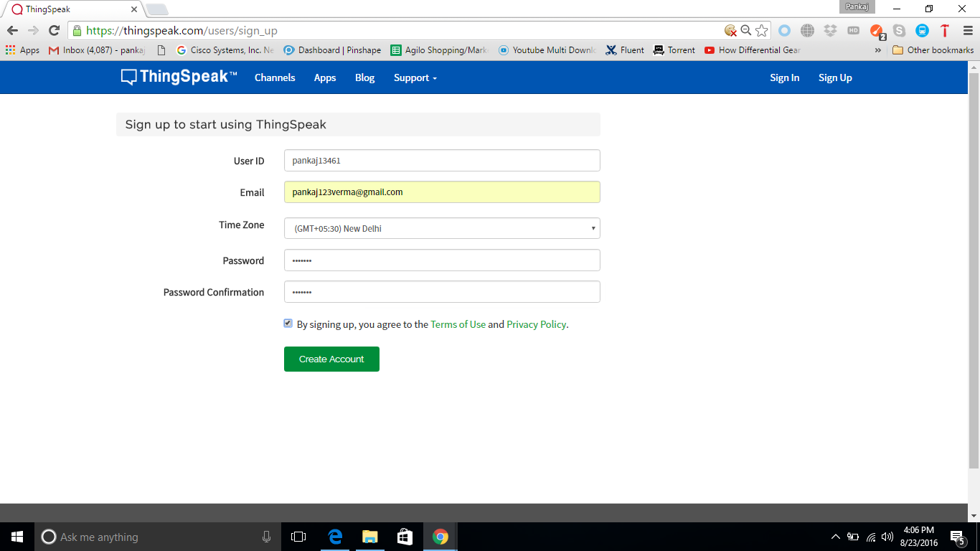
Task: Click the Skype extension icon
Action: click(899, 30)
